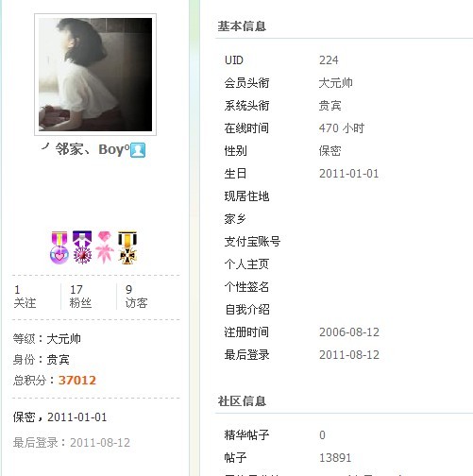Click the 贵宾 identity link in sidebar
The height and width of the screenshot is (476, 473).
coord(59,360)
